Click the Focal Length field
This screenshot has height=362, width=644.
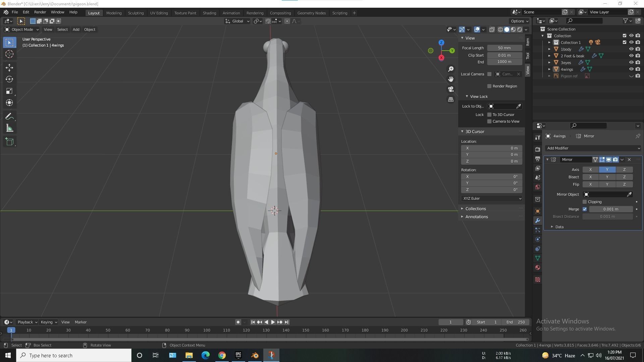point(504,48)
